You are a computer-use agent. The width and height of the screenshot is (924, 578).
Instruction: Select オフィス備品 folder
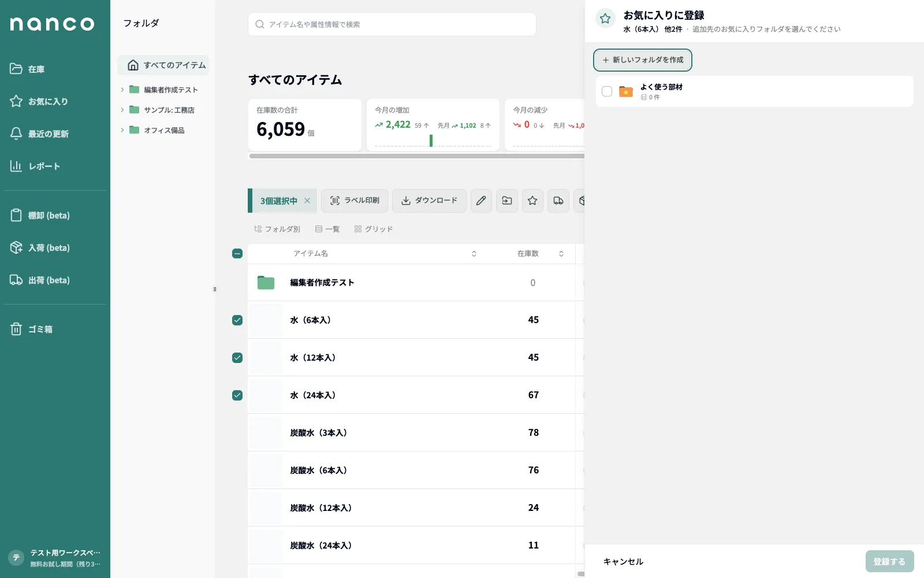point(165,130)
